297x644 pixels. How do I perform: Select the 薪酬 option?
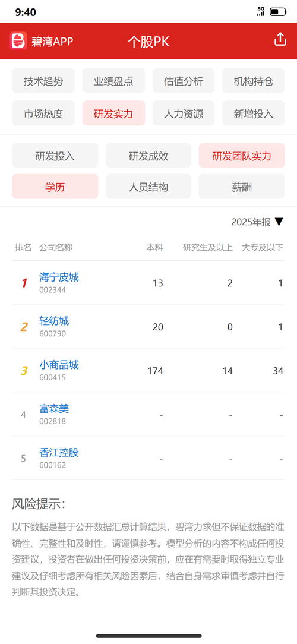coord(242,187)
